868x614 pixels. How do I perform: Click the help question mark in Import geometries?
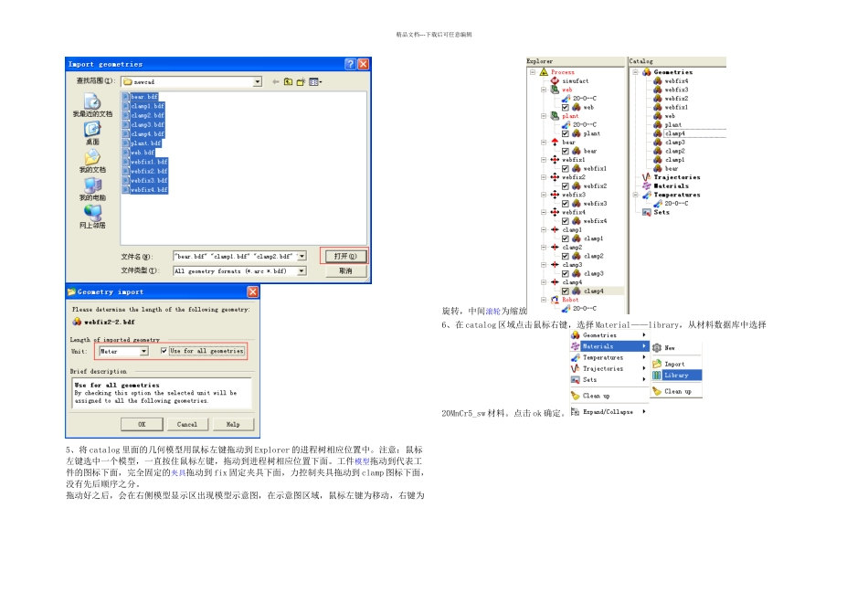350,64
